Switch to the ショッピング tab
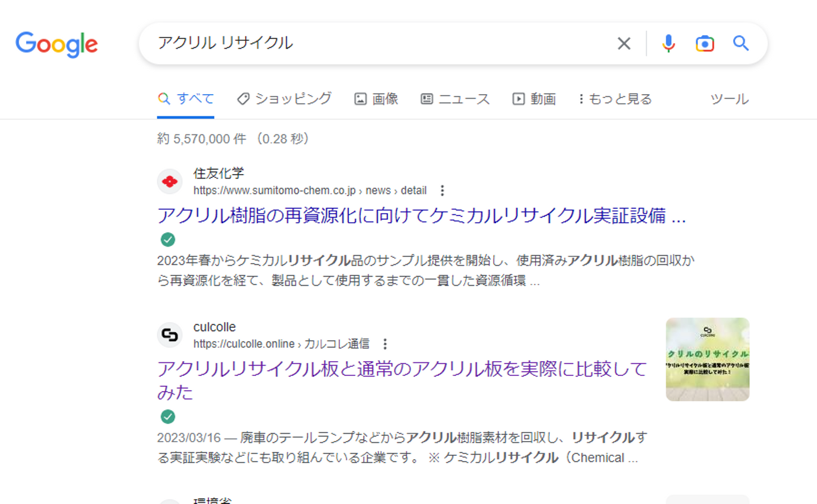 coord(284,99)
